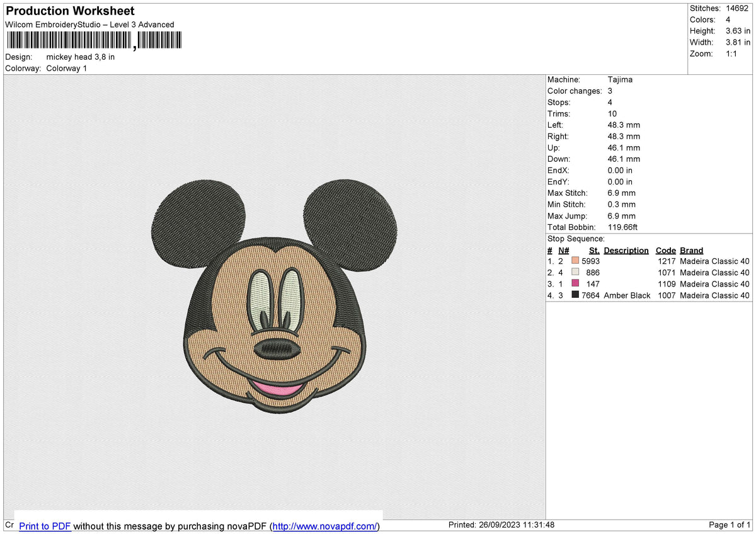Viewport: 756px width, 534px height.
Task: Select the Up value '46.1 mm'
Action: click(x=624, y=147)
